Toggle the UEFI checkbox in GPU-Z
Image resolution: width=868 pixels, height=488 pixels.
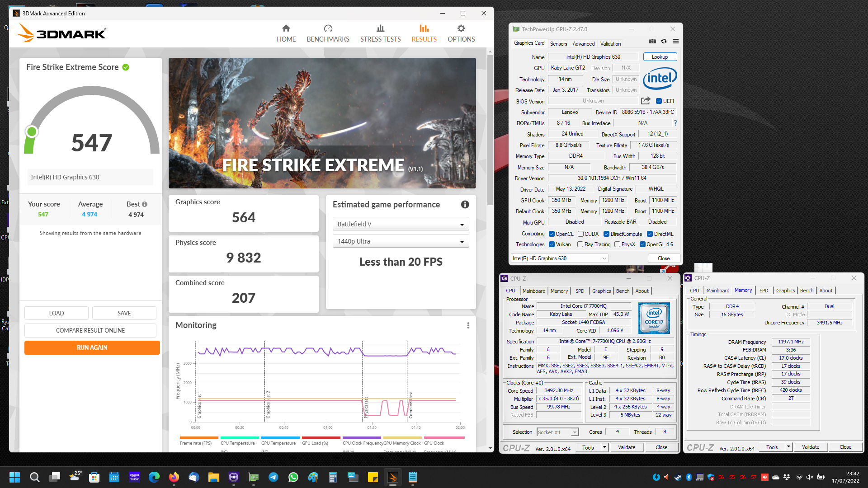pos(659,101)
